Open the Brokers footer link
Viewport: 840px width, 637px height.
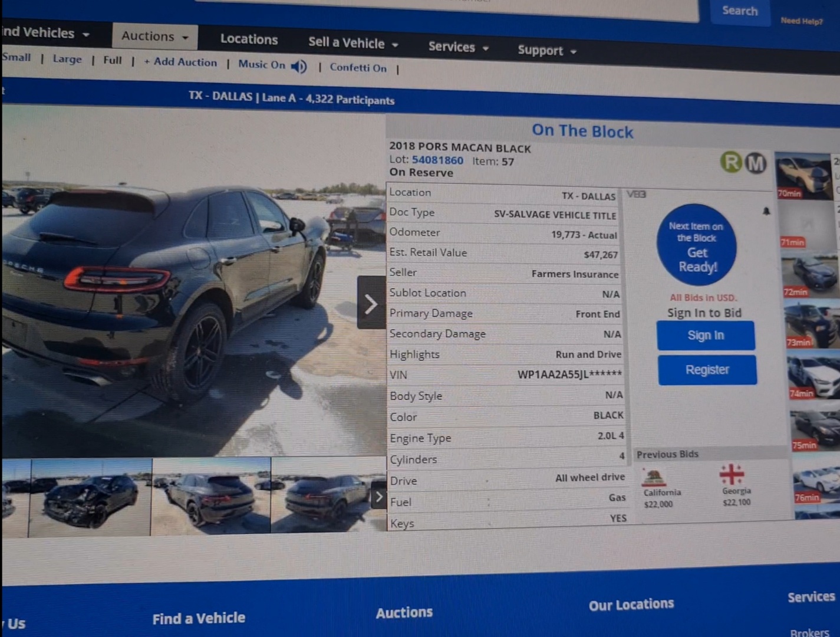809,632
